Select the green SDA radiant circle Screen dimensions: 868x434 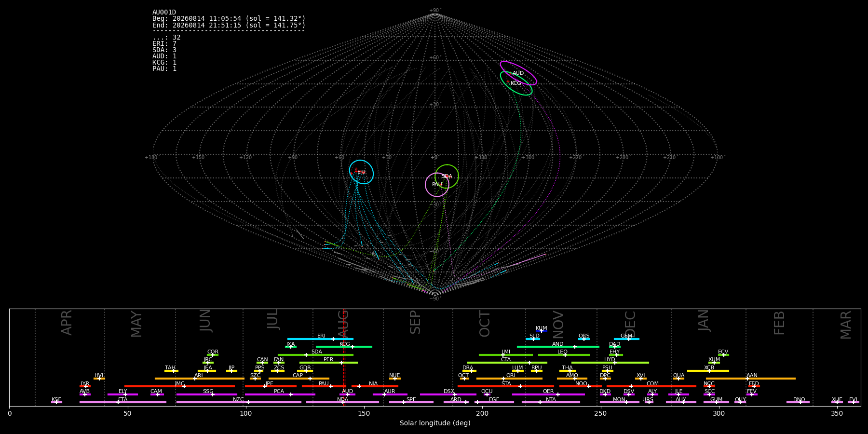click(x=447, y=176)
